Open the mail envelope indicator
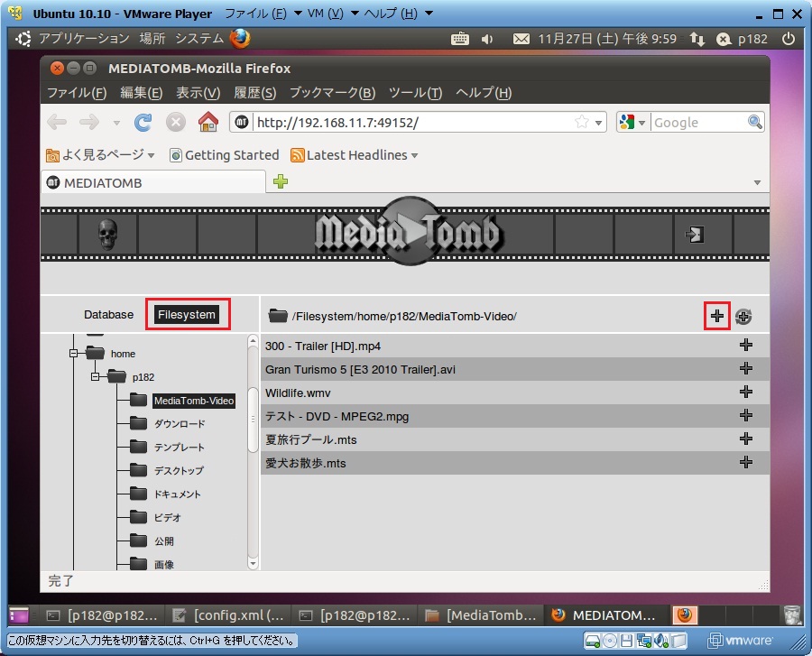812x656 pixels. (x=521, y=39)
